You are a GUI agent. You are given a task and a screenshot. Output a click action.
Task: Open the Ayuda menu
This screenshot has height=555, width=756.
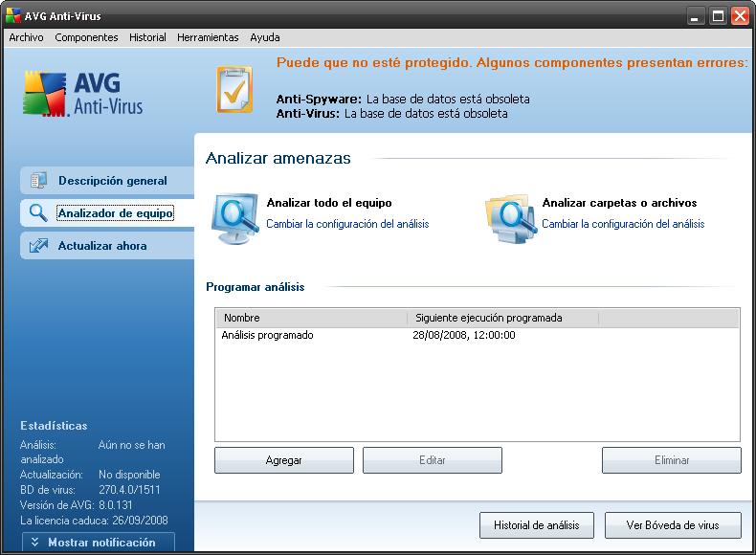pos(265,37)
